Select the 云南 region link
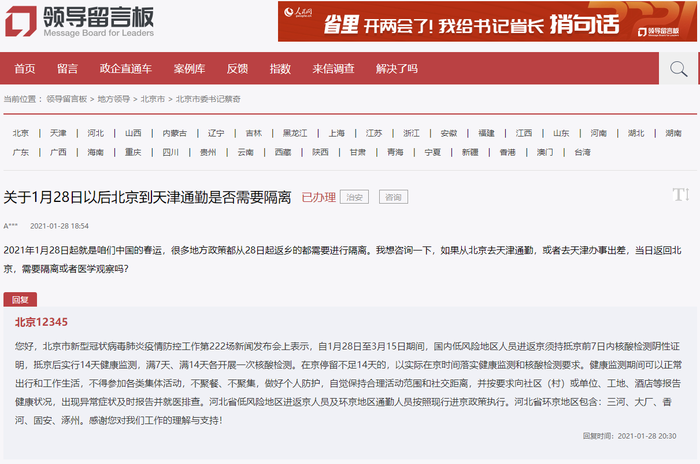 [246, 152]
